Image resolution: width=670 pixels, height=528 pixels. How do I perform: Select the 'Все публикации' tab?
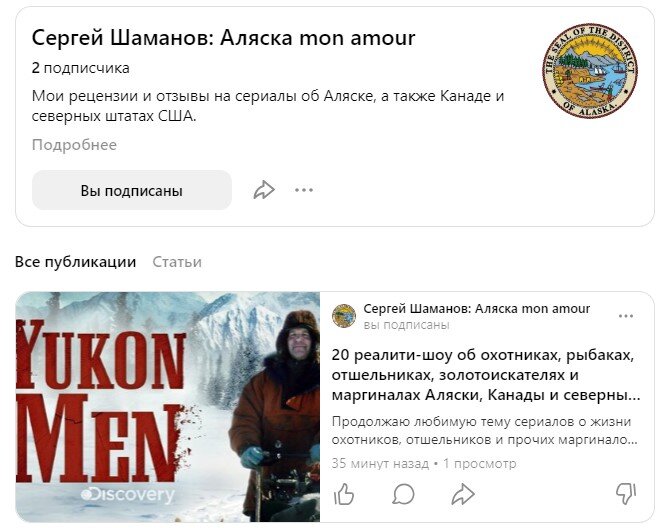(x=76, y=262)
